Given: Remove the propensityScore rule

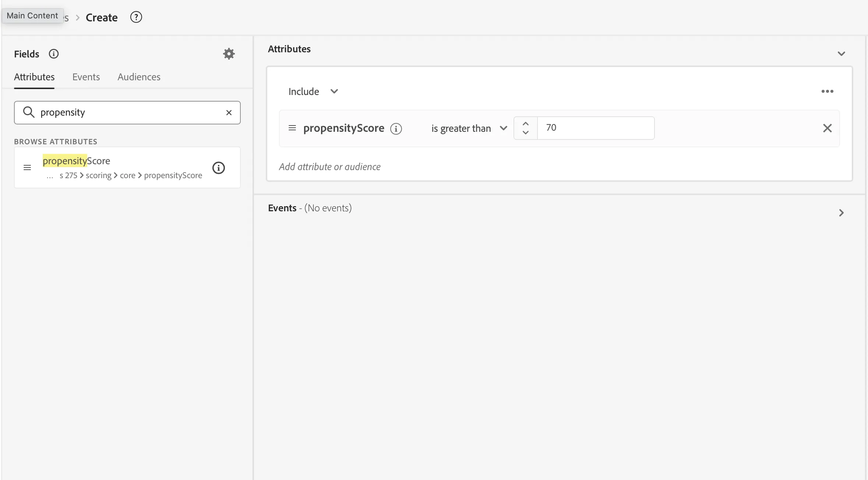Looking at the screenshot, I should 828,128.
